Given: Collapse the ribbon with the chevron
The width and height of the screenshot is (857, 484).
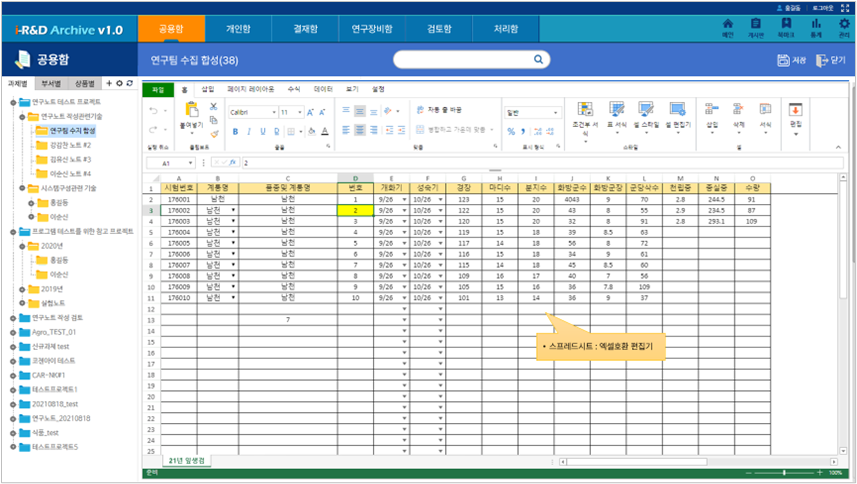Looking at the screenshot, I should click(838, 147).
